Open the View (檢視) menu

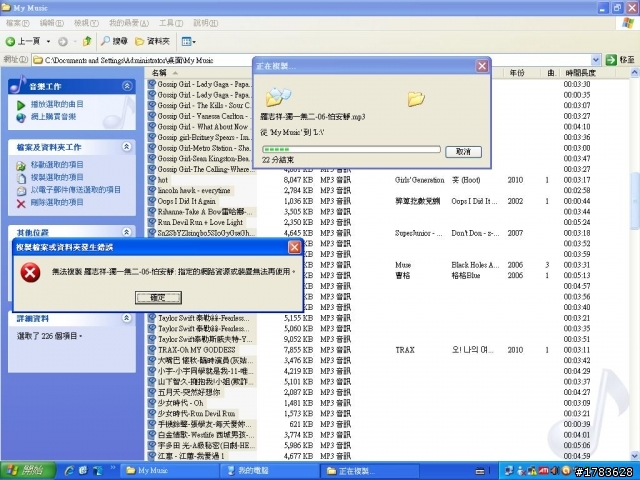pos(86,23)
